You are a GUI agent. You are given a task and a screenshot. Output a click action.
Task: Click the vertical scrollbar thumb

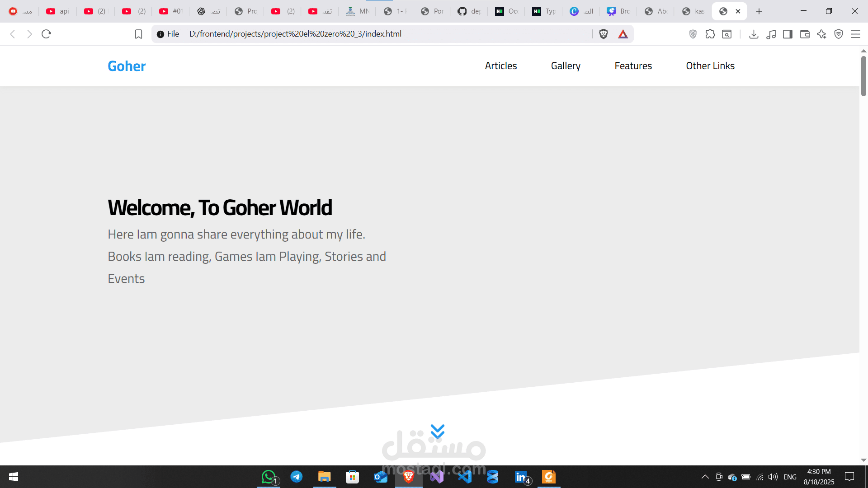coord(863,76)
